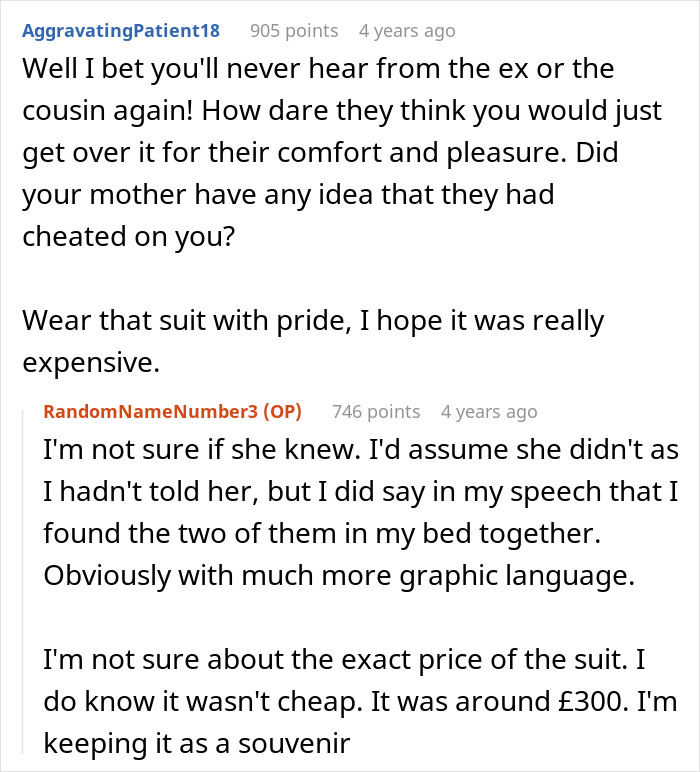Click RandomNameNumber3's reply timestamp
The image size is (700, 772).
point(489,412)
